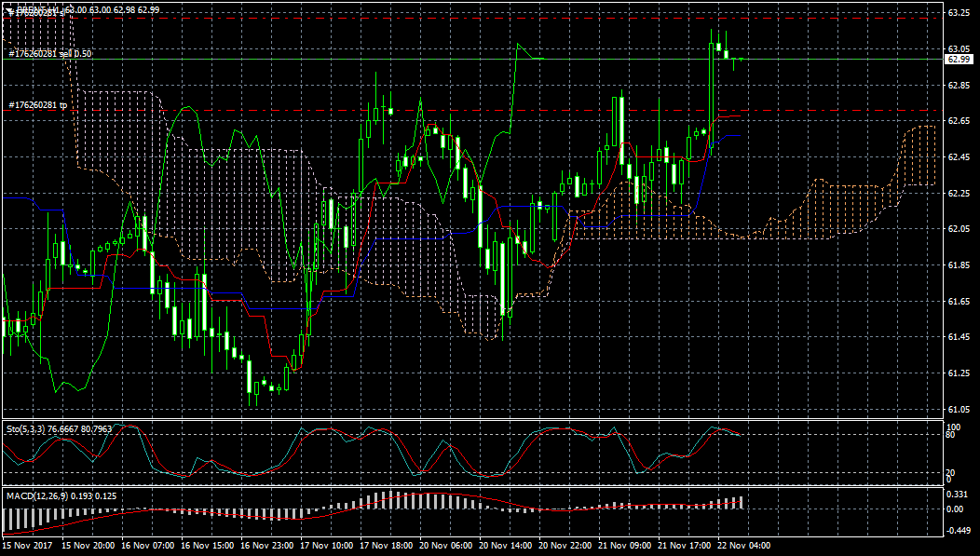
Task: Click the stochastic 80 level label
Action: [x=951, y=434]
